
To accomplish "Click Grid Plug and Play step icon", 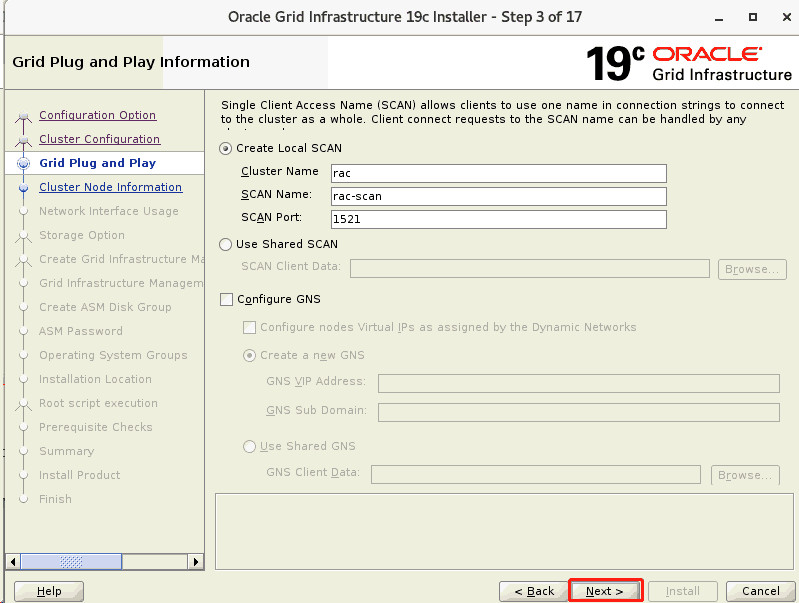I will coord(23,163).
